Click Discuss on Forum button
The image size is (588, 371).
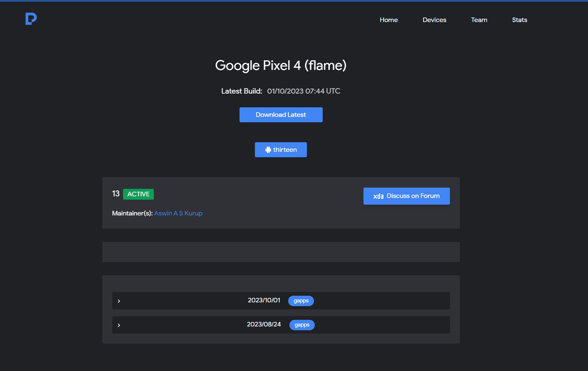point(407,196)
